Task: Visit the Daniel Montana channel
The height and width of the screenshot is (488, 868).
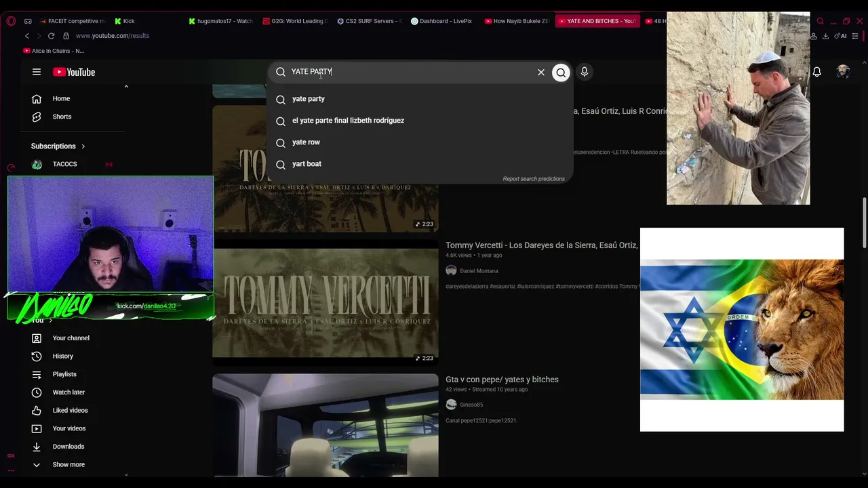Action: click(x=479, y=271)
